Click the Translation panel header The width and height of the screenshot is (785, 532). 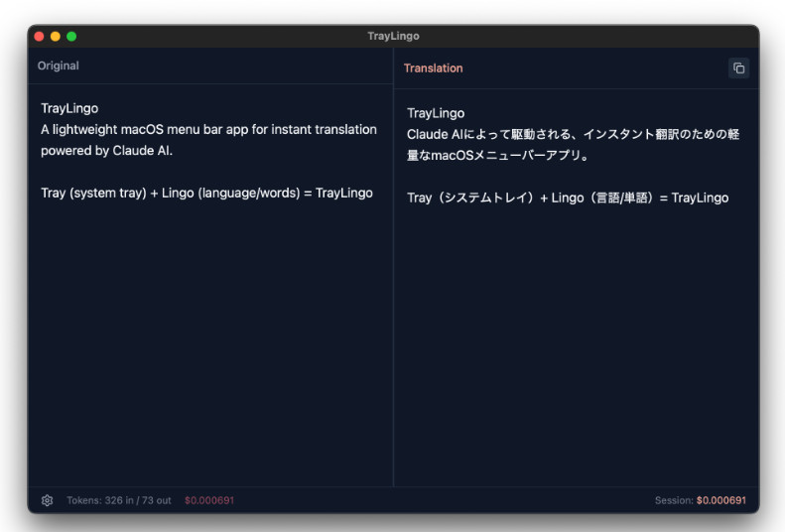pos(433,68)
